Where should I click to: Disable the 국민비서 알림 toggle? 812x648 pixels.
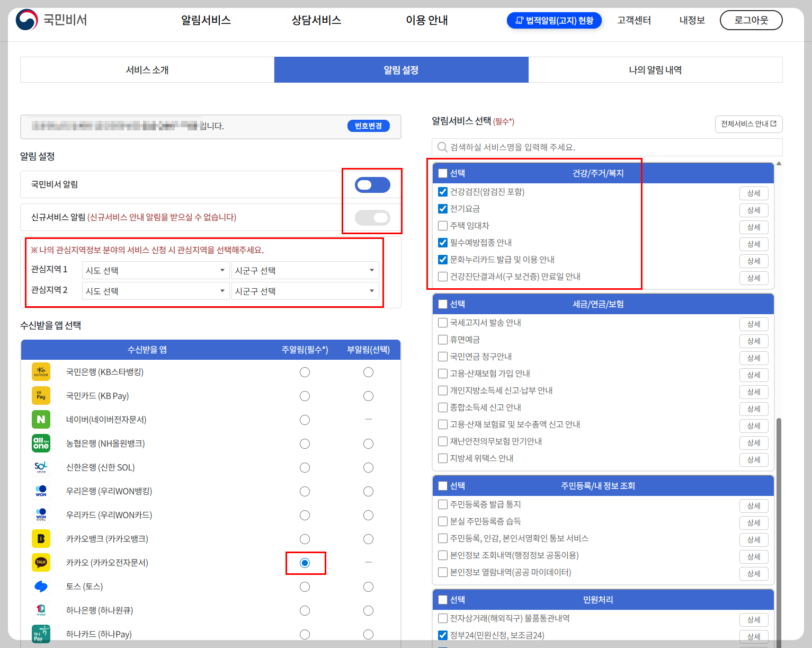[x=372, y=184]
